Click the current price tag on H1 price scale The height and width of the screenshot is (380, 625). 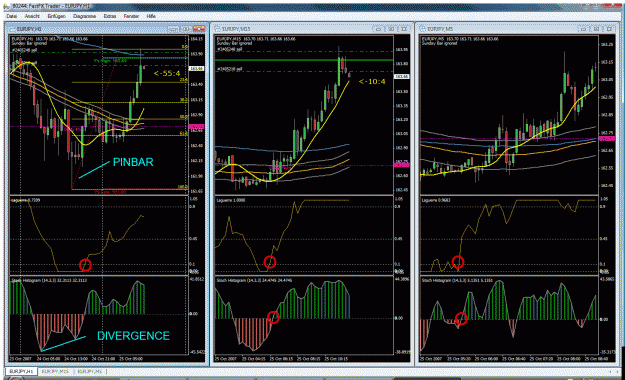coord(197,69)
